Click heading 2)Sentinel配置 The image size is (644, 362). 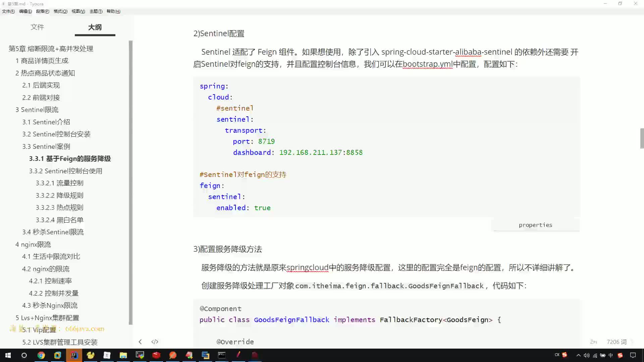pos(219,34)
